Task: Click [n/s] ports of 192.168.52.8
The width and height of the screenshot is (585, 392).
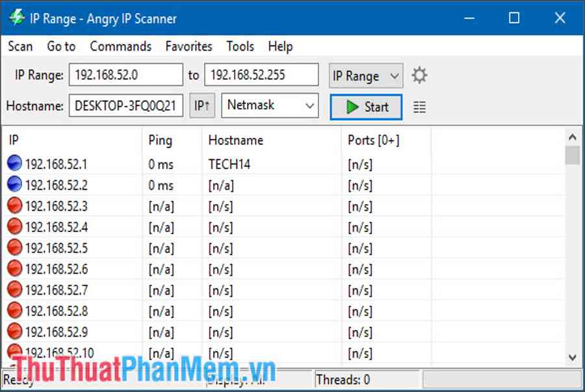Action: click(x=360, y=311)
